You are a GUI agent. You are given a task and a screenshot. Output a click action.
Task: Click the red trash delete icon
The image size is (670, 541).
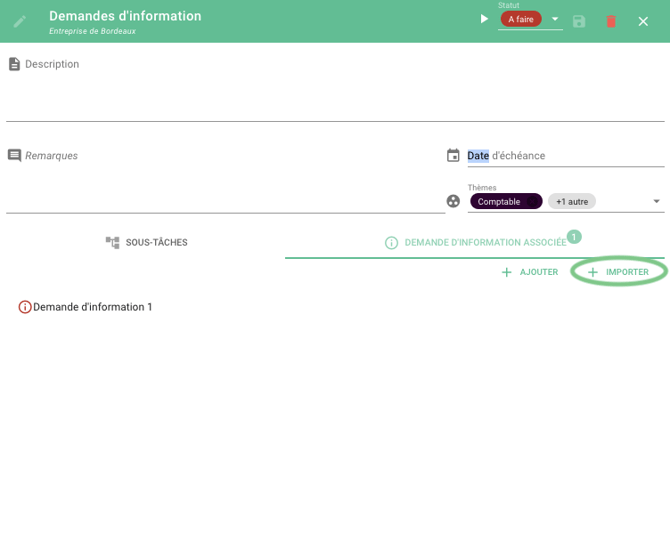(611, 21)
